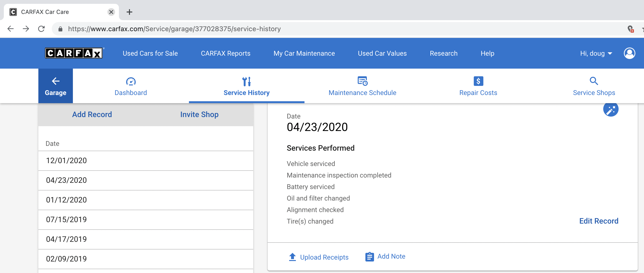Click the location blocked icon in address bar
The width and height of the screenshot is (644, 273).
click(630, 29)
